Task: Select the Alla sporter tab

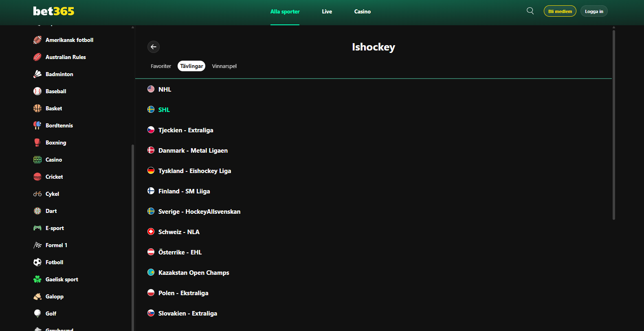Action: click(x=285, y=11)
